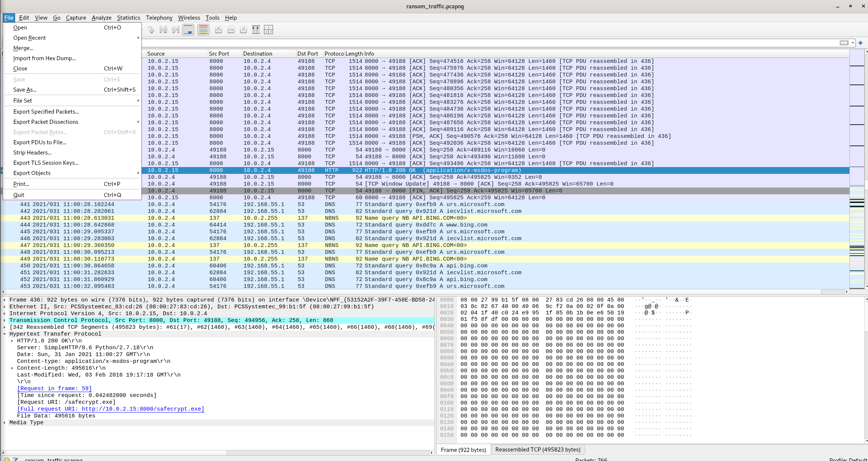868x461 pixels.
Task: Expand the Ethernet II tree row
Action: tap(5, 307)
